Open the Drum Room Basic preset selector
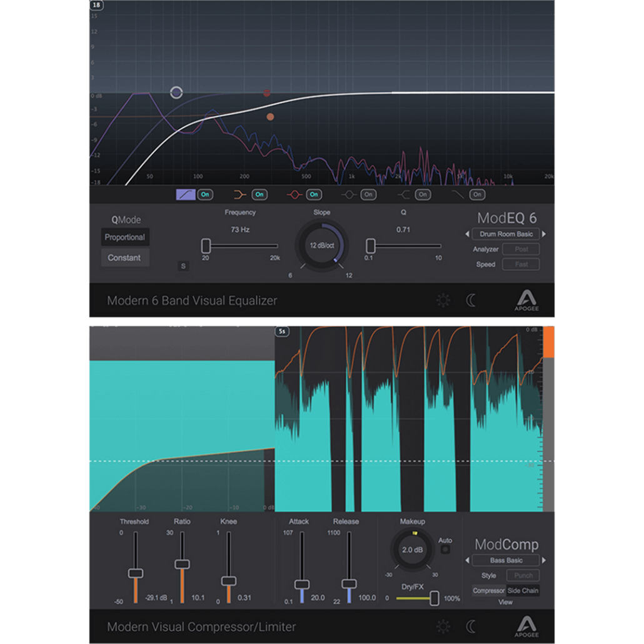Screen dimensions: 644x644 coord(506,234)
